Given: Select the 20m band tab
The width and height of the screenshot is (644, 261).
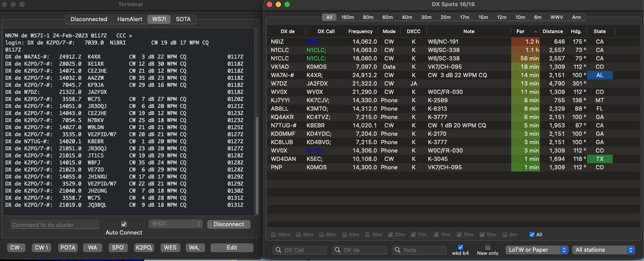Looking at the screenshot, I should (446, 17).
